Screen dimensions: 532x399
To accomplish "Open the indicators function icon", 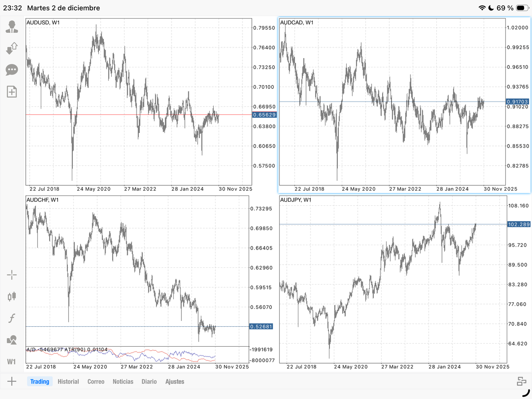I will [12, 318].
